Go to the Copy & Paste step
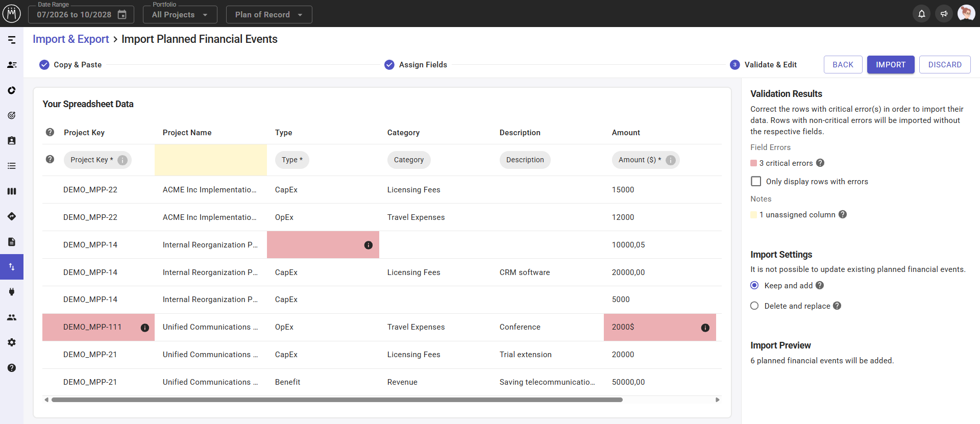This screenshot has height=424, width=980. (71, 65)
